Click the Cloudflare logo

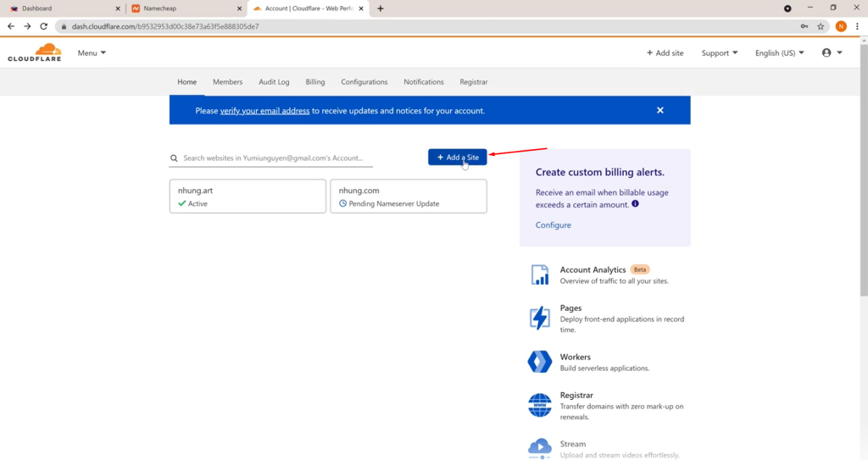[34, 53]
